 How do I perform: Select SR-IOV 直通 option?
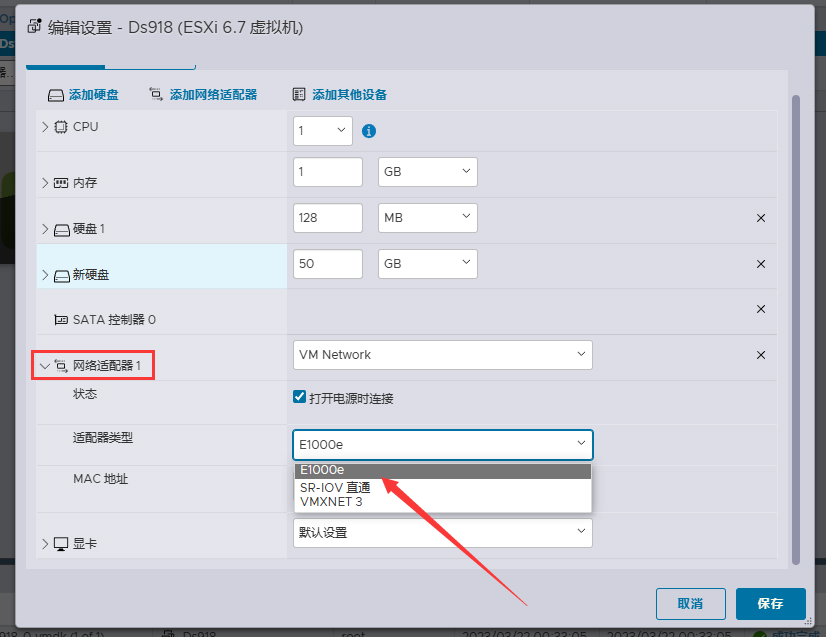(x=442, y=487)
